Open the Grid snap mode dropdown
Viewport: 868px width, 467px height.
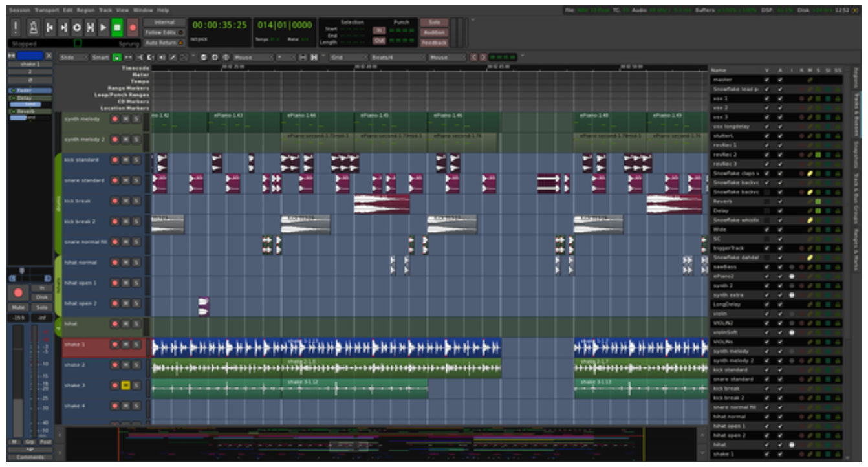pos(347,58)
